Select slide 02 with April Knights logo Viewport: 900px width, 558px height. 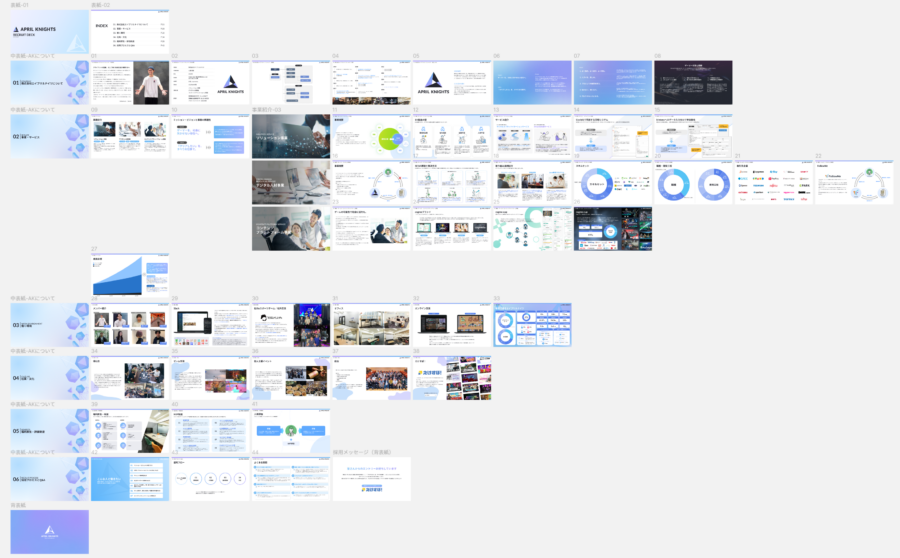pyautogui.click(x=211, y=83)
